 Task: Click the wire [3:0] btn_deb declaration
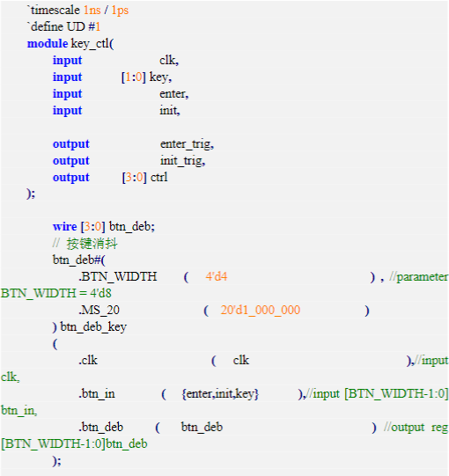[104, 227]
